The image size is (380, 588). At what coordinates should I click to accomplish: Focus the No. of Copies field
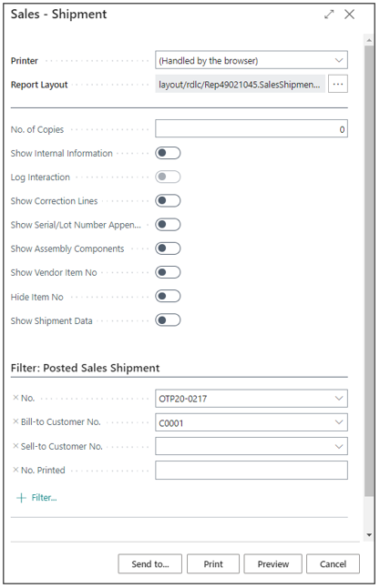(x=252, y=129)
